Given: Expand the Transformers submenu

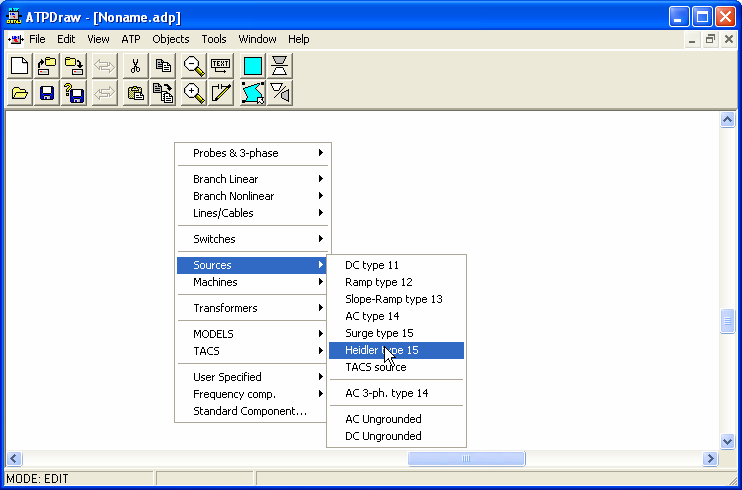Looking at the screenshot, I should 253,308.
